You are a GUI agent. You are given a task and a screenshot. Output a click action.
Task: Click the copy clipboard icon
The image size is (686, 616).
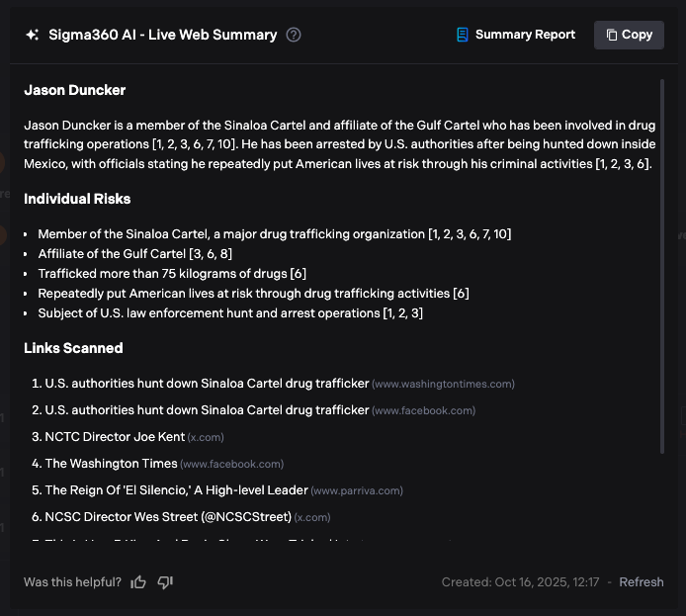pyautogui.click(x=612, y=35)
